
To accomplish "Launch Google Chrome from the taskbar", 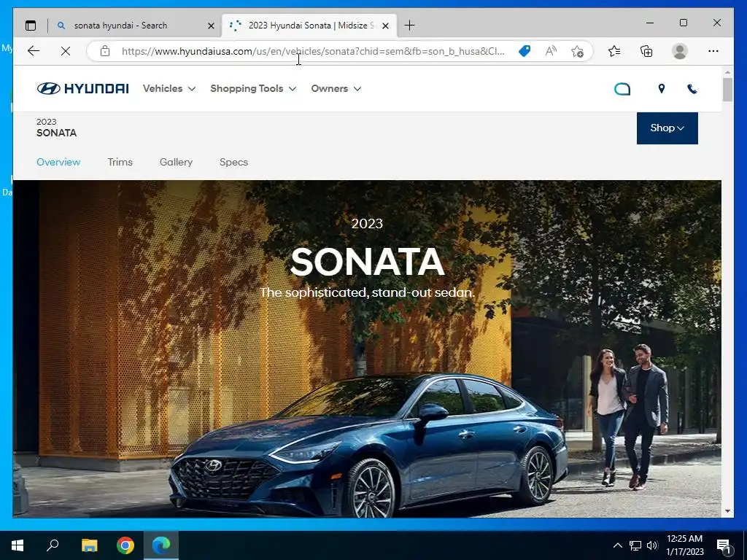I will click(x=125, y=545).
